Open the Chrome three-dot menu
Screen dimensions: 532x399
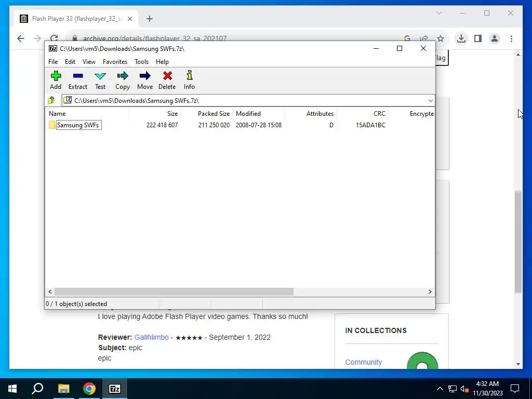pos(511,38)
